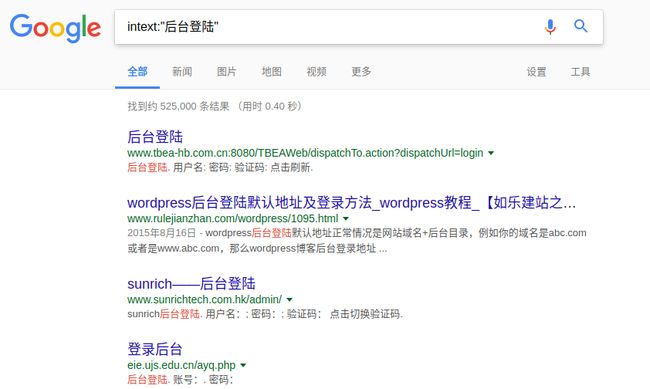Open the 登录后台 result link
Screen dimensions: 650x389
155,349
